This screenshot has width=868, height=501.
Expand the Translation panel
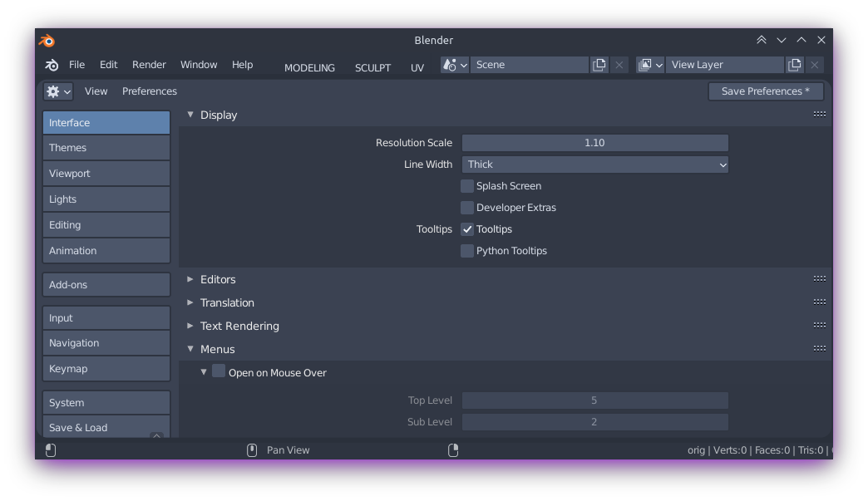(190, 302)
